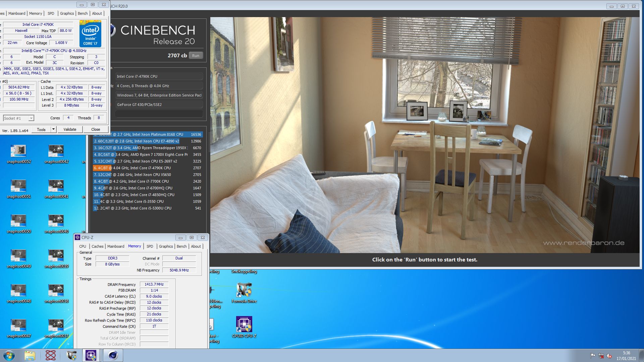Click CAS# Latency 9.0 clocks value
The image size is (644, 362).
click(154, 296)
